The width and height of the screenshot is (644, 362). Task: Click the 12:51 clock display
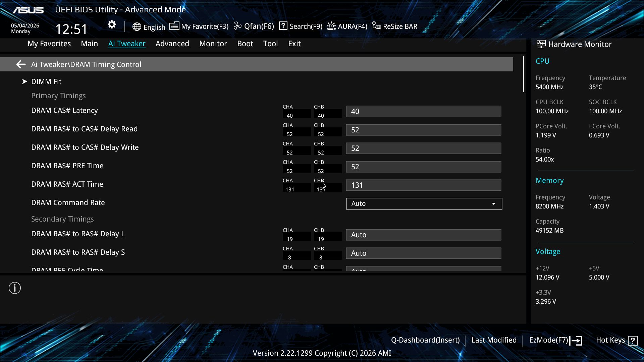point(71,29)
